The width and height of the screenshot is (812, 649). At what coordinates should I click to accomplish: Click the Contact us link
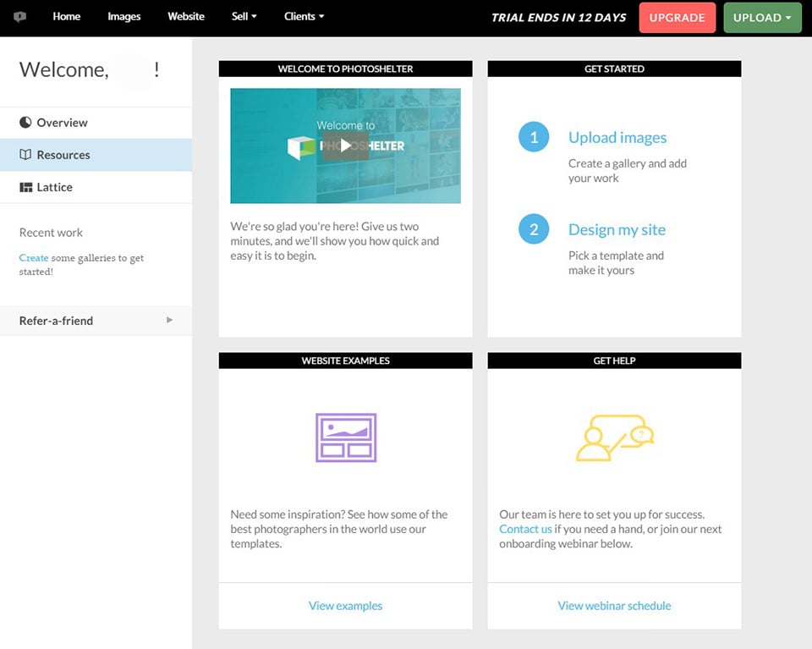[525, 529]
